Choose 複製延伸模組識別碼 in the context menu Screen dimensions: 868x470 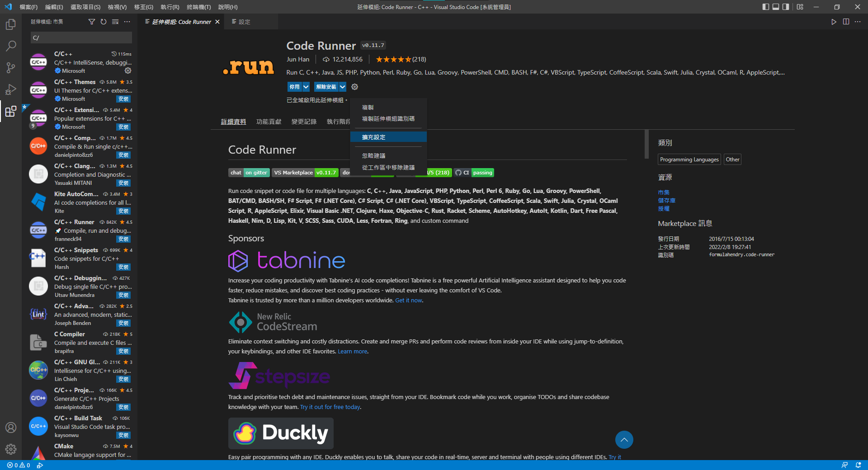coord(388,119)
